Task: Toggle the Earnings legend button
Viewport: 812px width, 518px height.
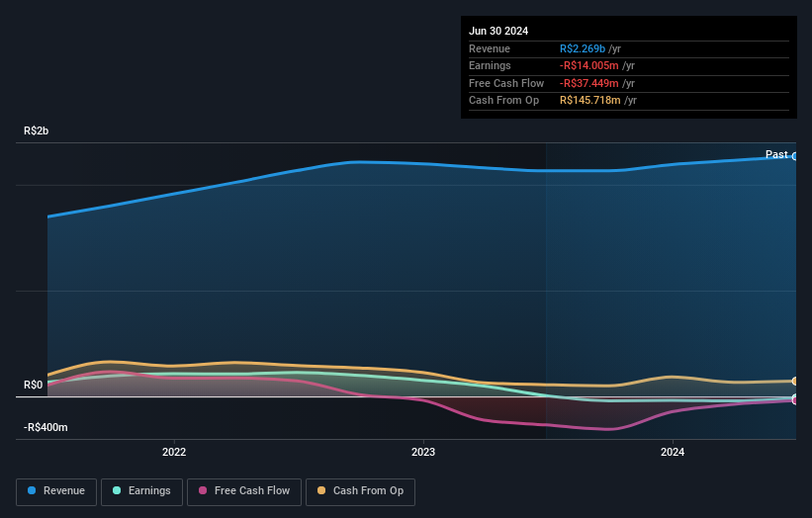Action: pos(141,491)
